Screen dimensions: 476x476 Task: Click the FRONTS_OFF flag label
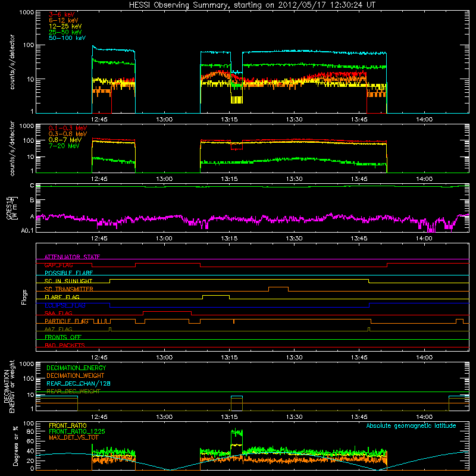63,337
